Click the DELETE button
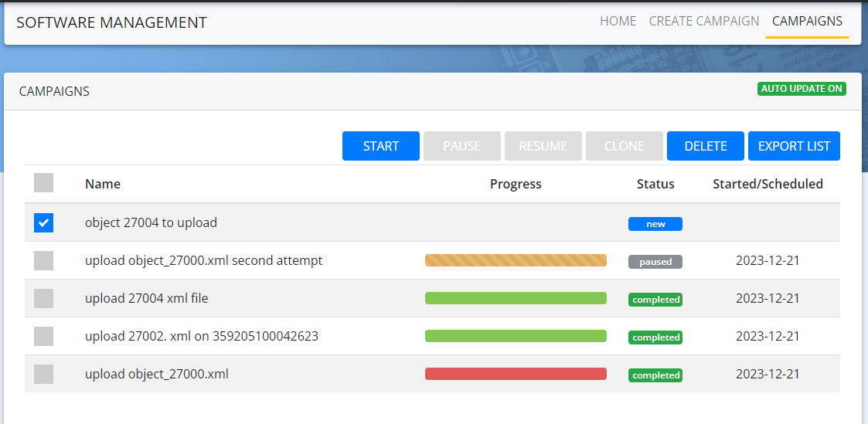Image resolution: width=868 pixels, height=424 pixels. click(x=705, y=146)
